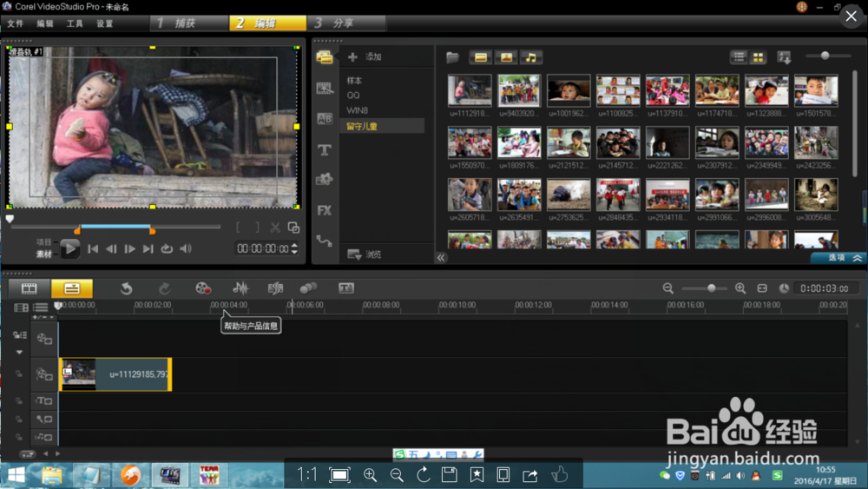Expand the 选项 options panel
The width and height of the screenshot is (868, 489).
point(838,257)
